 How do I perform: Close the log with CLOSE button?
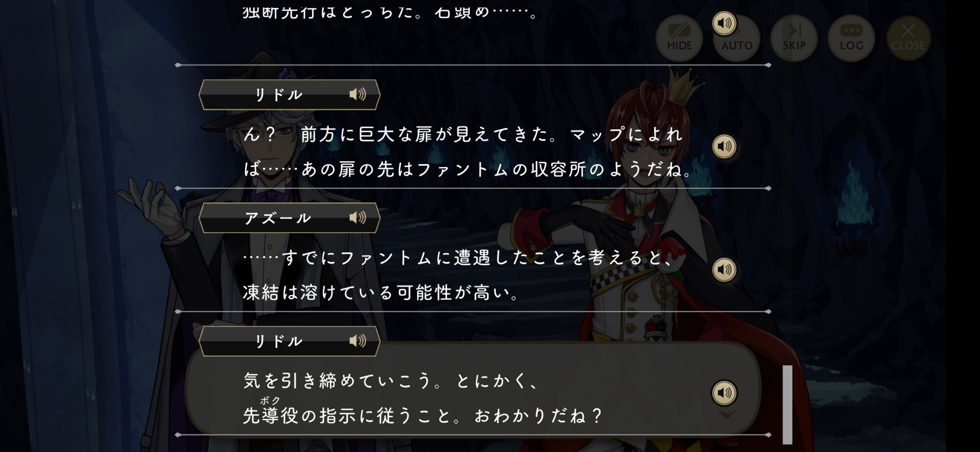908,38
